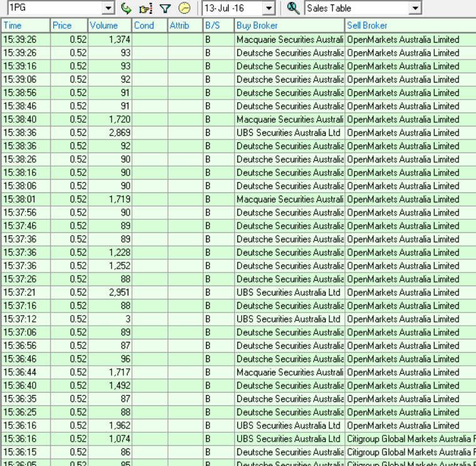The width and height of the screenshot is (476, 466).
Task: Select the volume cell 1,720
Action: [x=110, y=120]
